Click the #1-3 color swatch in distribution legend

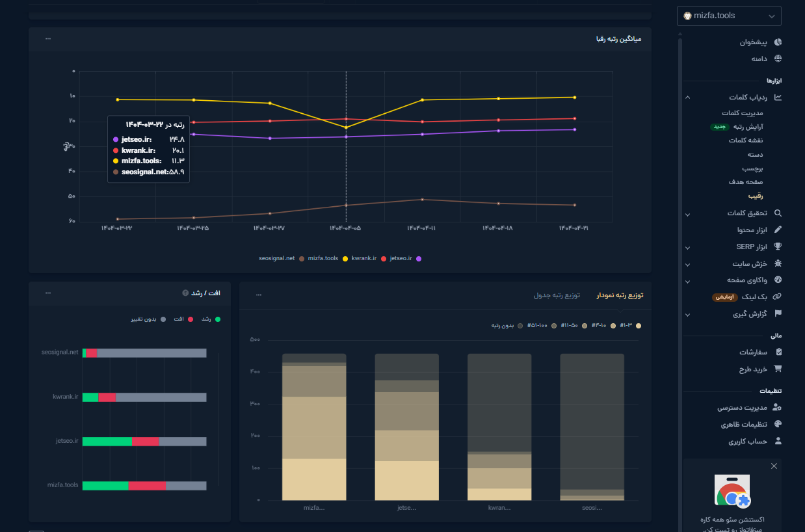click(639, 325)
